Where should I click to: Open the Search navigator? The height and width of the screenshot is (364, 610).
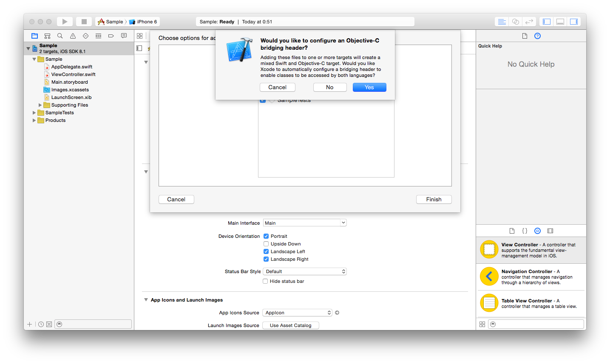pyautogui.click(x=60, y=36)
